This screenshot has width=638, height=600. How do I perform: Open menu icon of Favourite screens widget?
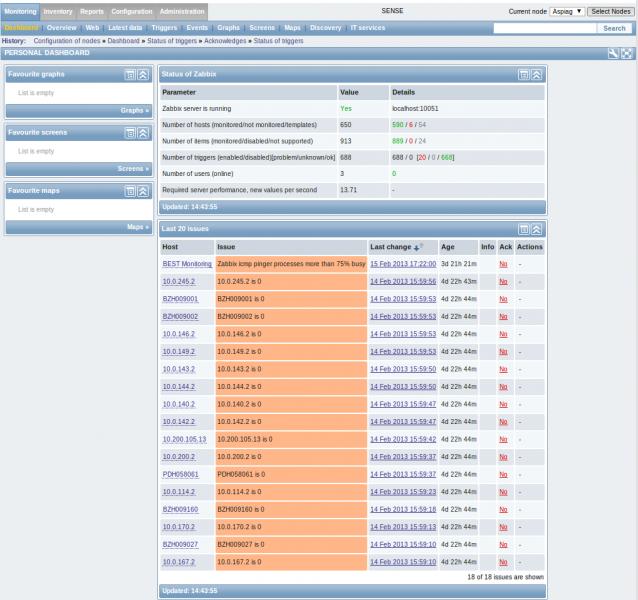point(130,131)
